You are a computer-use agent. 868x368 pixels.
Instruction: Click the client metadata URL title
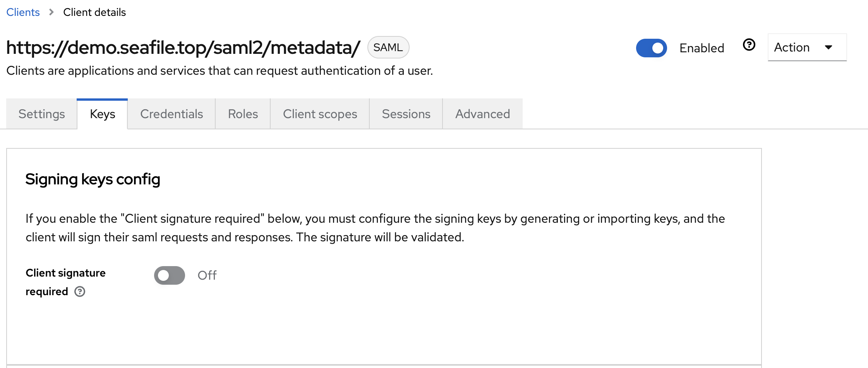[183, 48]
